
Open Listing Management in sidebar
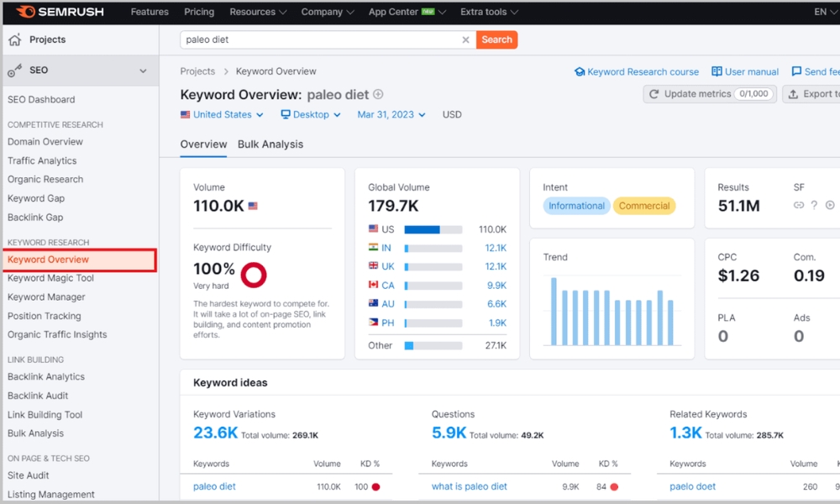click(51, 495)
